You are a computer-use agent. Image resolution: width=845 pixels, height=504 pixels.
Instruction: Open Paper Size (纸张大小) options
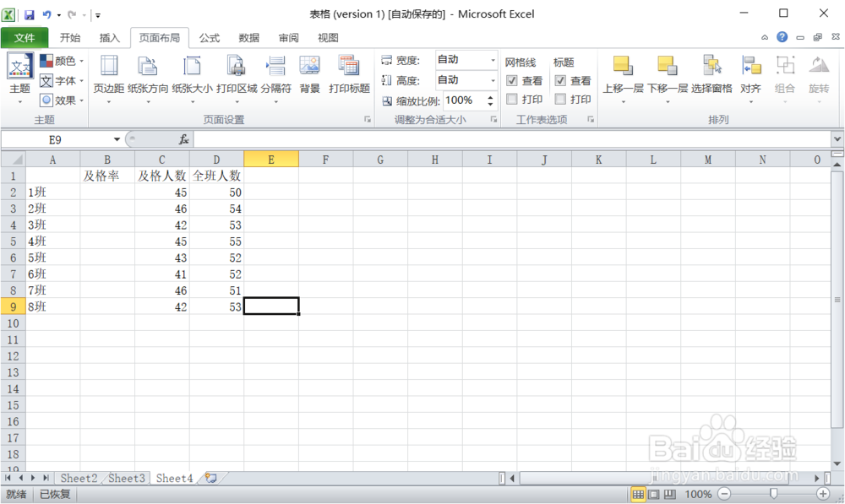193,79
